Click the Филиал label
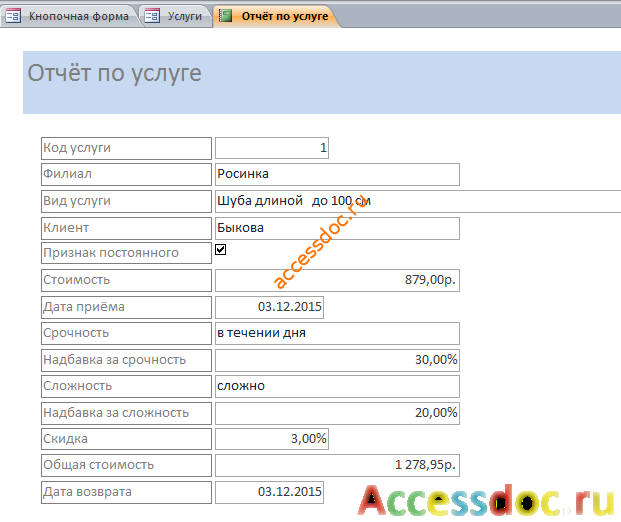 click(126, 174)
